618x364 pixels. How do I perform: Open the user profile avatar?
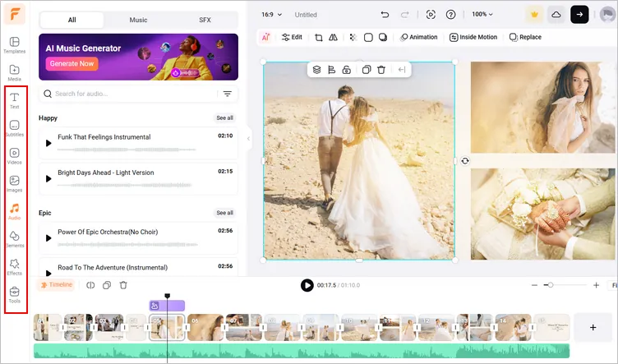point(607,15)
